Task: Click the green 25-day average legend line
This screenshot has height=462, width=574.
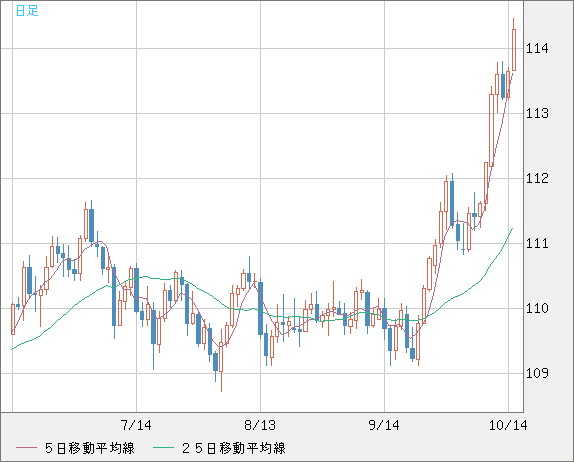Action: (x=163, y=448)
